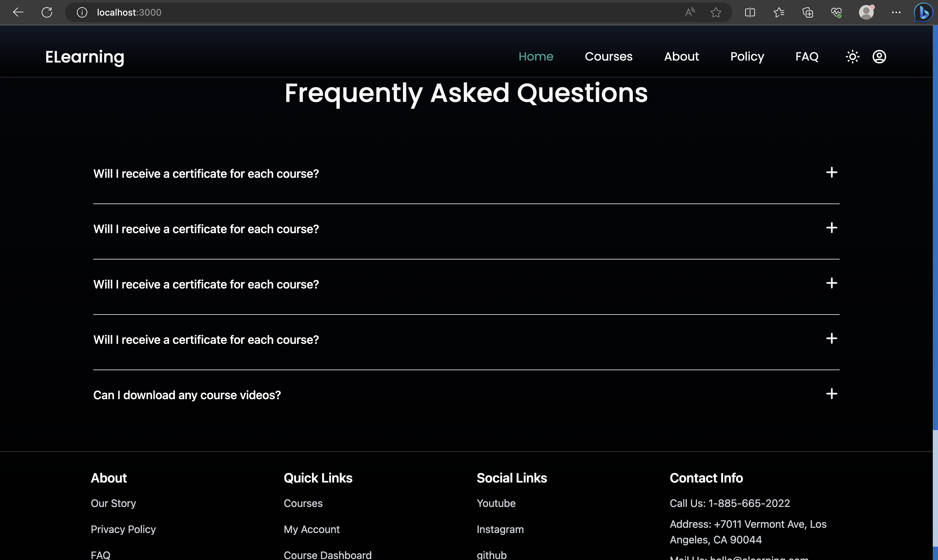Open the Youtube social link

click(x=496, y=503)
